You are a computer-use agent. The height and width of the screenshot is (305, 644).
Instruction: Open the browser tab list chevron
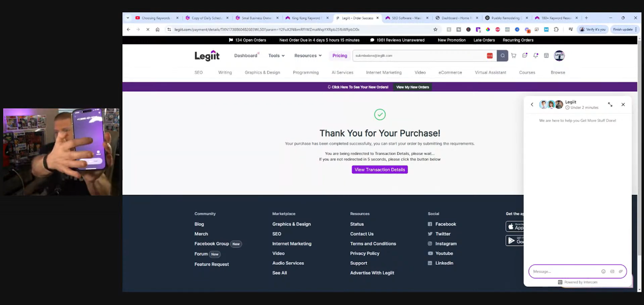click(x=128, y=18)
